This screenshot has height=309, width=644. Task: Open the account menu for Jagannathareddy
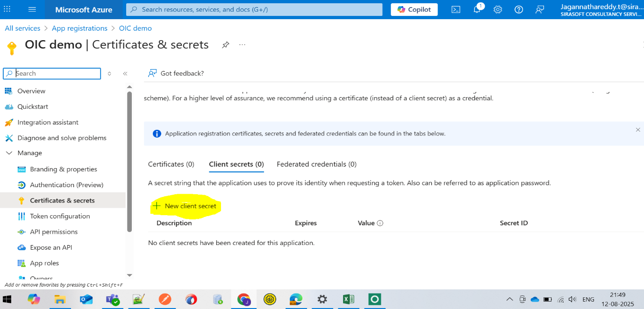(601, 9)
